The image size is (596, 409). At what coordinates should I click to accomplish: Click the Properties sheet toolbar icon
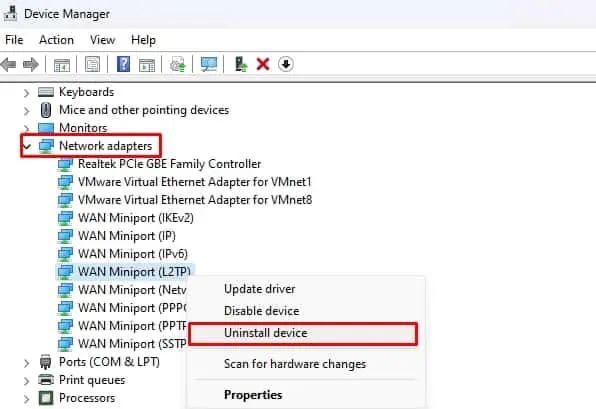[x=92, y=64]
